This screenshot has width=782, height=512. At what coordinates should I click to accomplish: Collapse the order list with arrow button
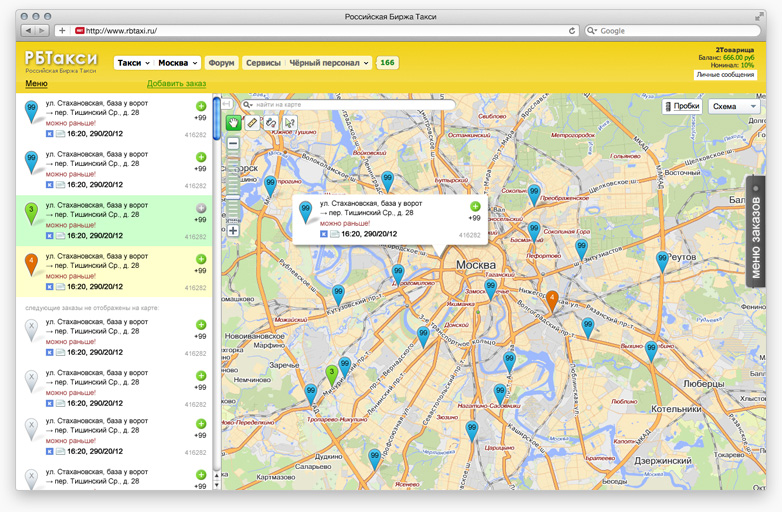(x=227, y=104)
